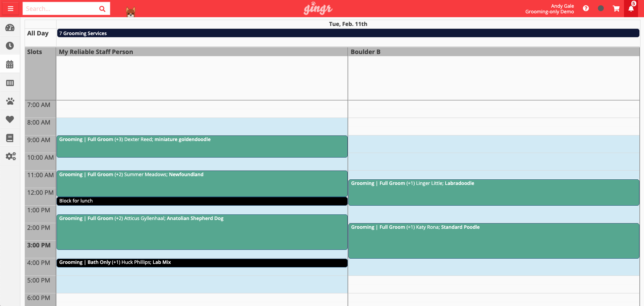Open Huck Phillips Bath Only appointment
644x306 pixels.
202,263
